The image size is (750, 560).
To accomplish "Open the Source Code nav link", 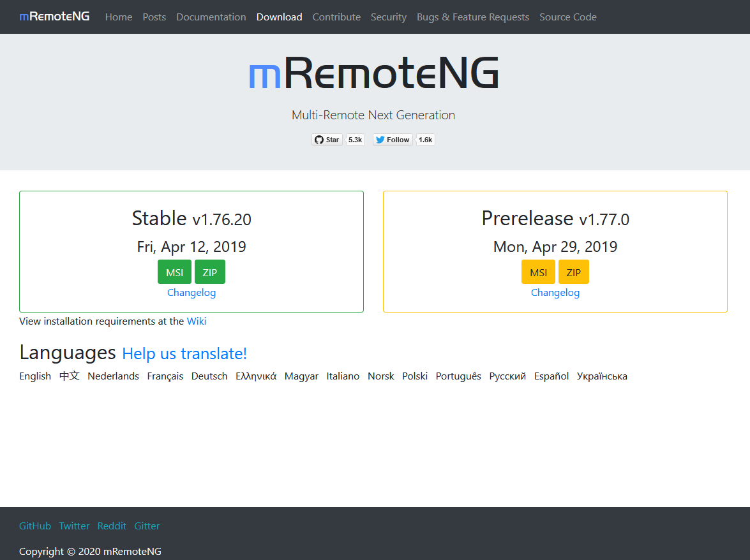I will [567, 17].
